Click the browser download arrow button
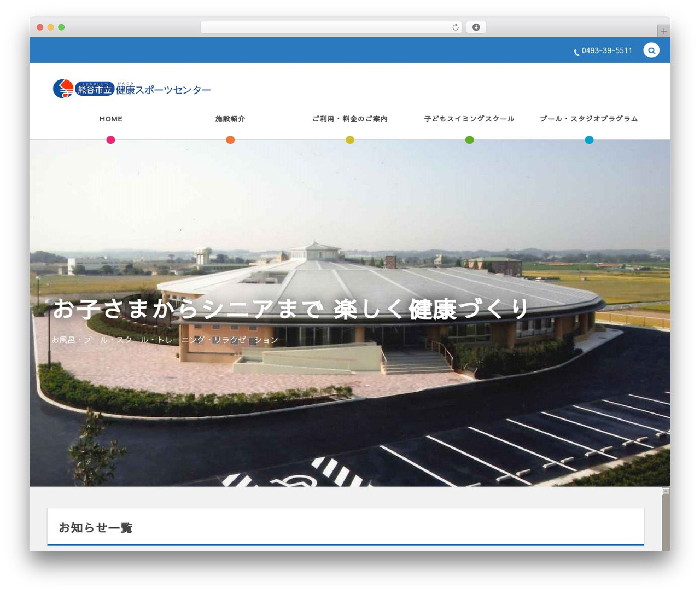The image size is (700, 593). [476, 27]
